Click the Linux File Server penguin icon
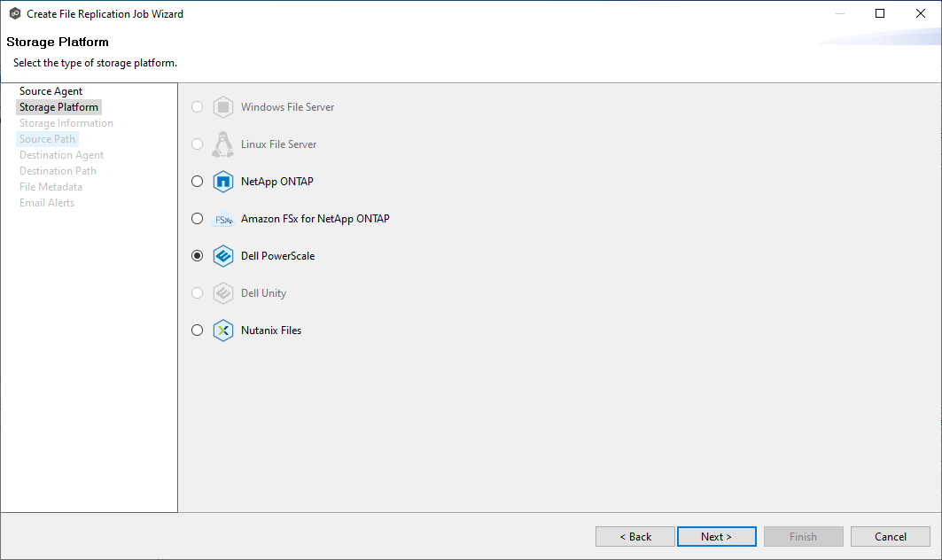 [223, 144]
